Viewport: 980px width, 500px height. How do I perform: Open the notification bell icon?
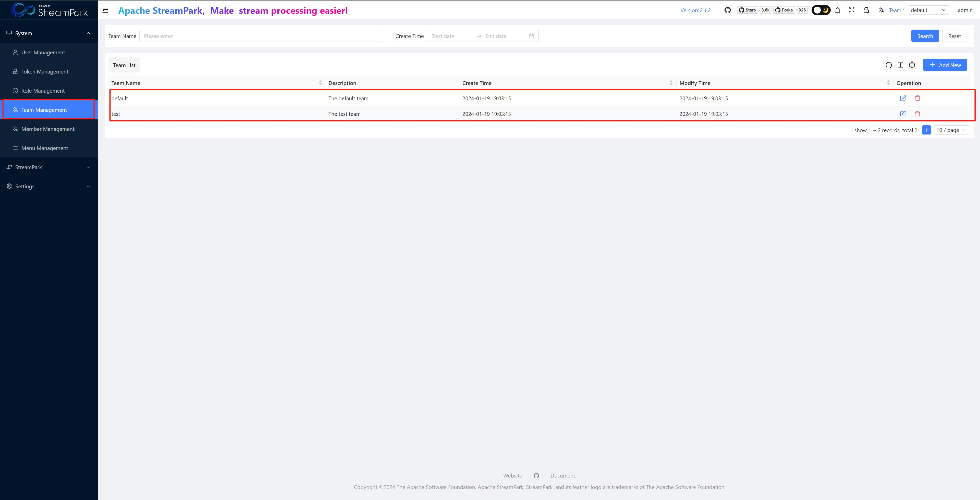(837, 10)
